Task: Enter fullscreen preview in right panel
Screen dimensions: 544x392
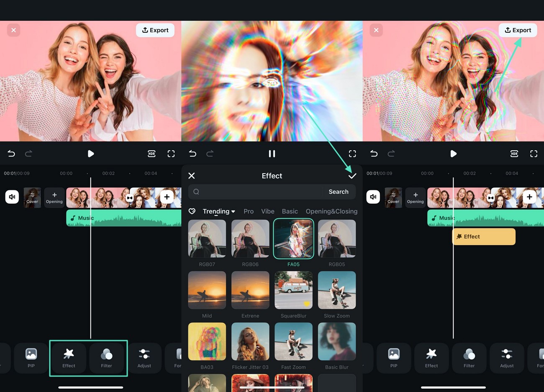Action: pyautogui.click(x=534, y=154)
